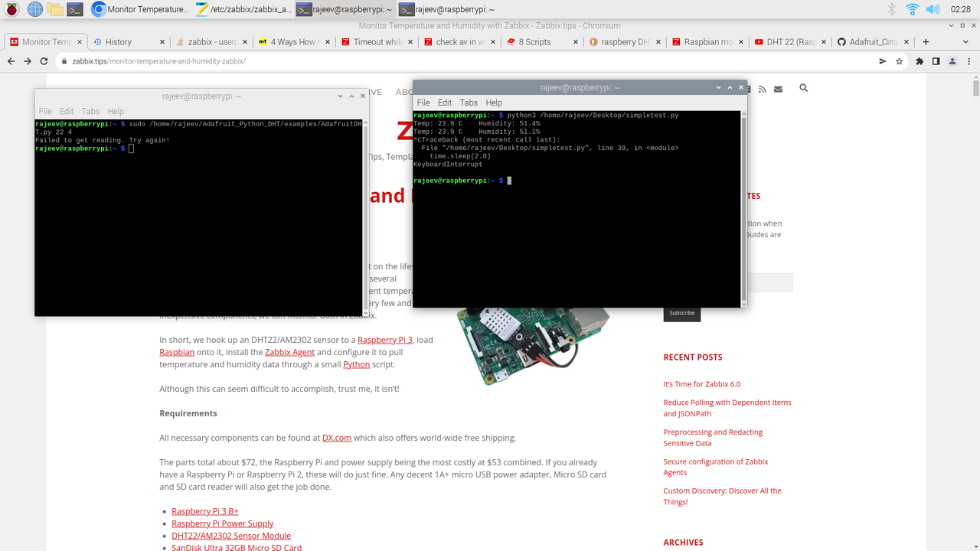
Task: Switch to the '8 Scripts' tab
Action: pos(541,42)
